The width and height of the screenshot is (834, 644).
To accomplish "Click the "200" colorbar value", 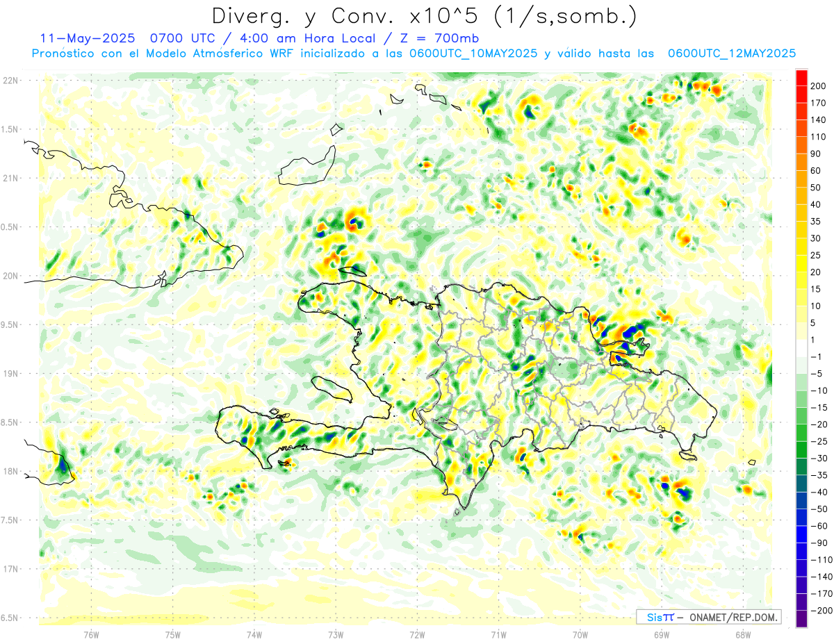I will [x=819, y=86].
